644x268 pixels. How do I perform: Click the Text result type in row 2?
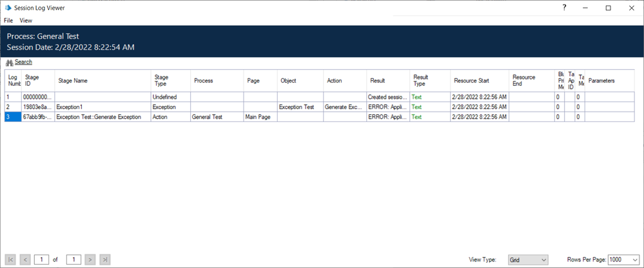pos(430,107)
